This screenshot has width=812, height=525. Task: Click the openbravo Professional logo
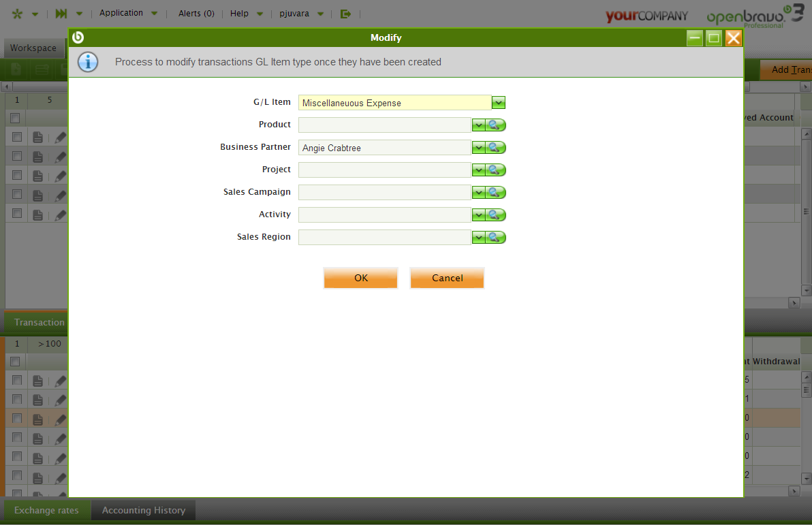coord(755,16)
